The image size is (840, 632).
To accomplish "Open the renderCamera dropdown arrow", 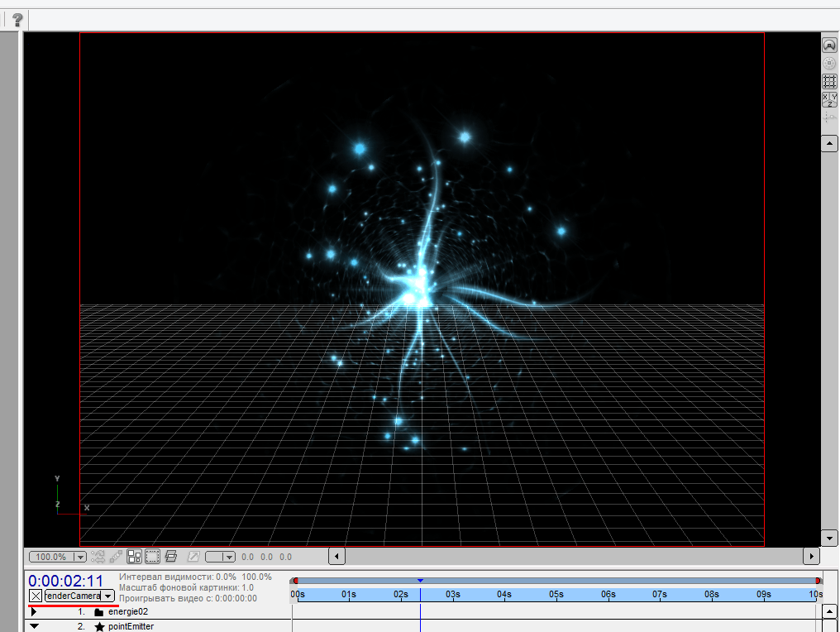I will click(107, 596).
